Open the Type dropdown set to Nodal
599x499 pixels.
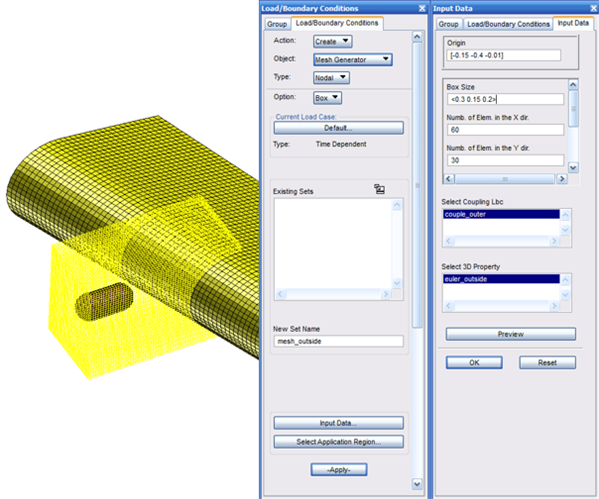coord(331,78)
